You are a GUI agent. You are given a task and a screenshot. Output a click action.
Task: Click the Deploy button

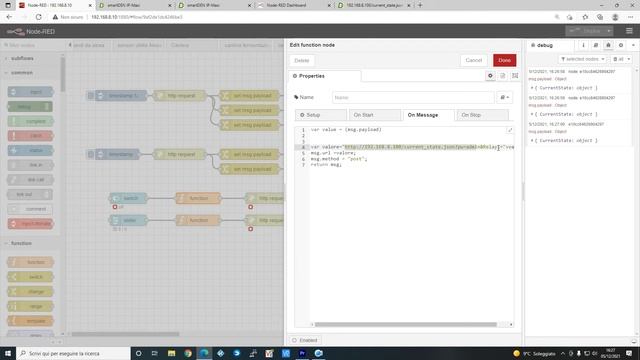click(585, 31)
